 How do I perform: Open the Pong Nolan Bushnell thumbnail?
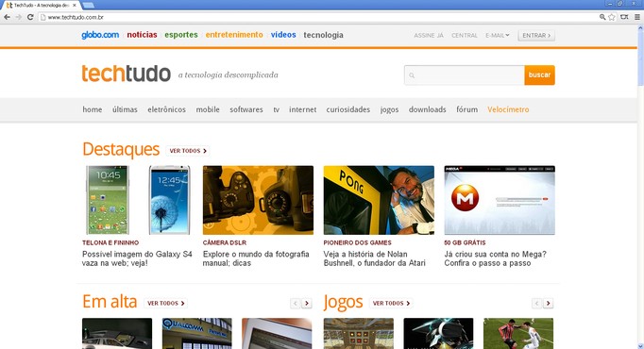(x=379, y=200)
